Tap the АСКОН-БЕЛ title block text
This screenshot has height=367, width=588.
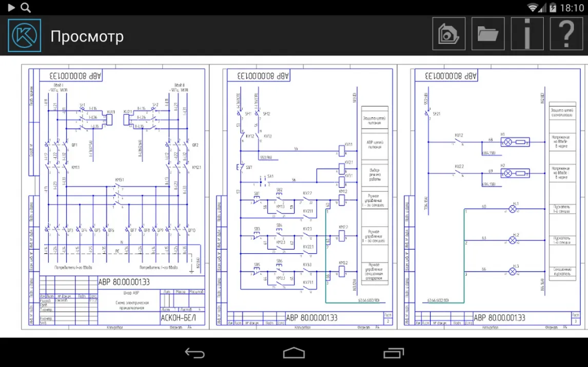182,318
